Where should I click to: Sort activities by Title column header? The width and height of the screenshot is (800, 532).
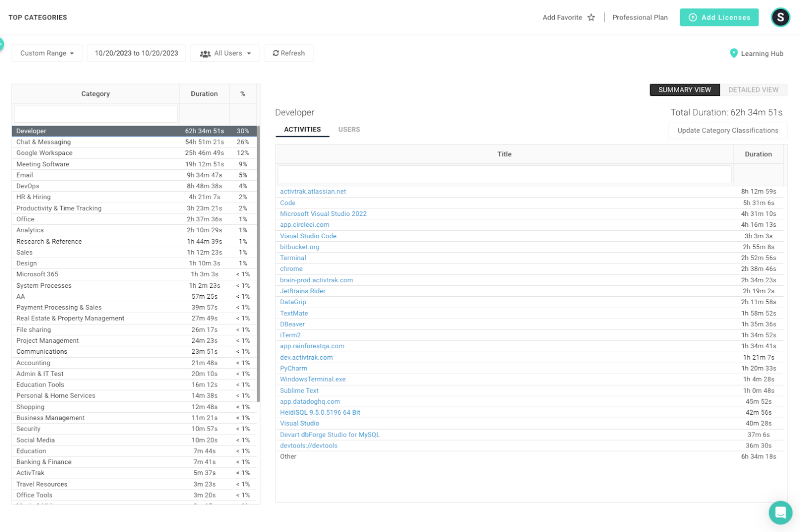(x=504, y=154)
